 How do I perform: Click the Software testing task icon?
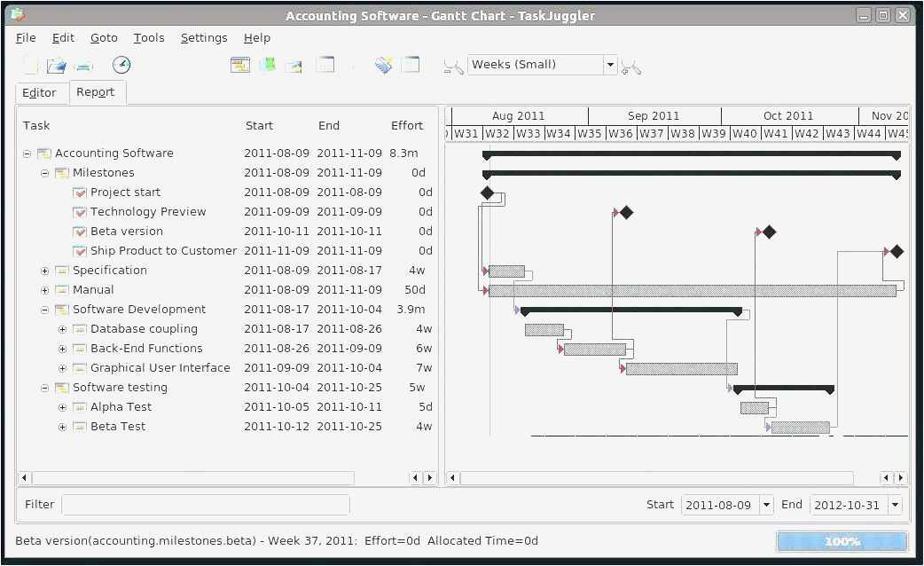62,388
